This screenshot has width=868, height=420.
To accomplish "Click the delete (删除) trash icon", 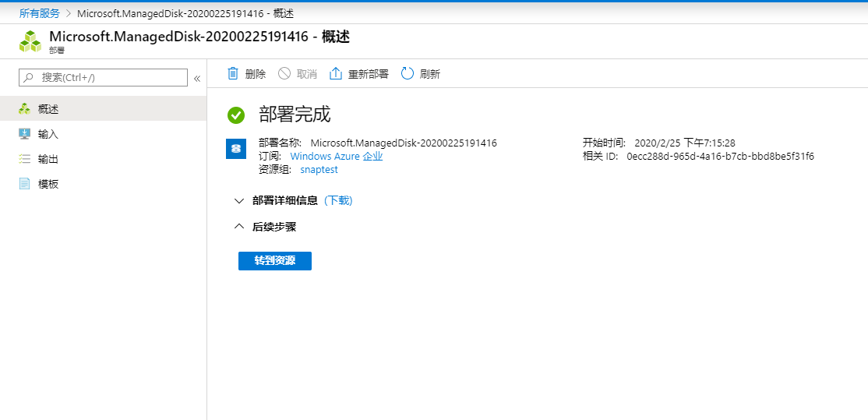I will coord(233,73).
